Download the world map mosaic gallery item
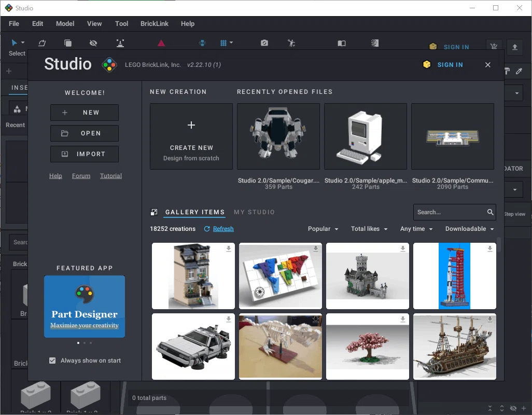This screenshot has height=415, width=532. click(x=316, y=248)
